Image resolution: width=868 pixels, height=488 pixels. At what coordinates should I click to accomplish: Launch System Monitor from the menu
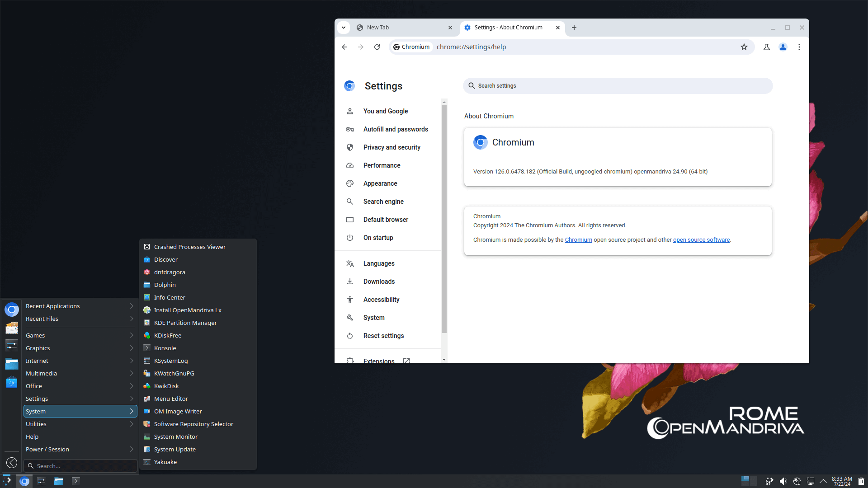click(x=175, y=436)
